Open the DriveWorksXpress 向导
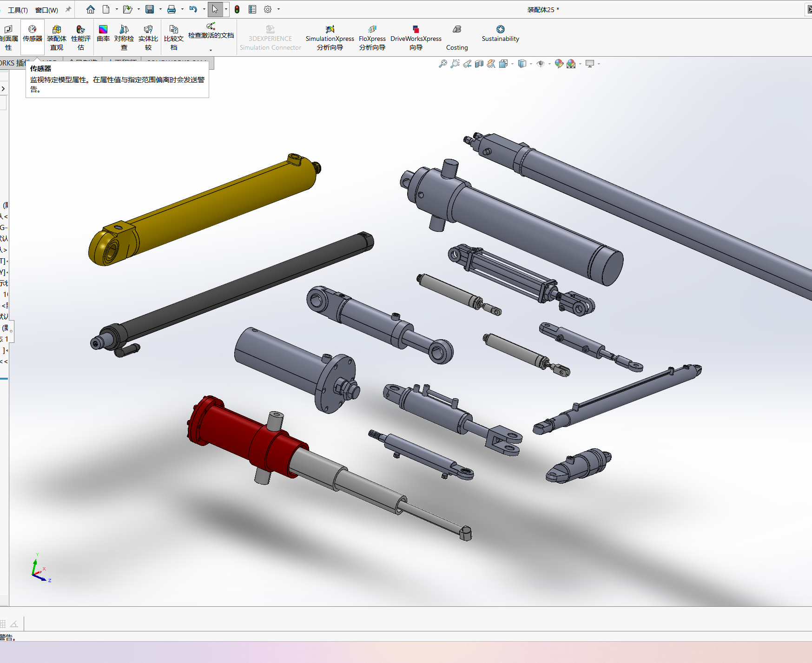The image size is (812, 663). [416, 38]
